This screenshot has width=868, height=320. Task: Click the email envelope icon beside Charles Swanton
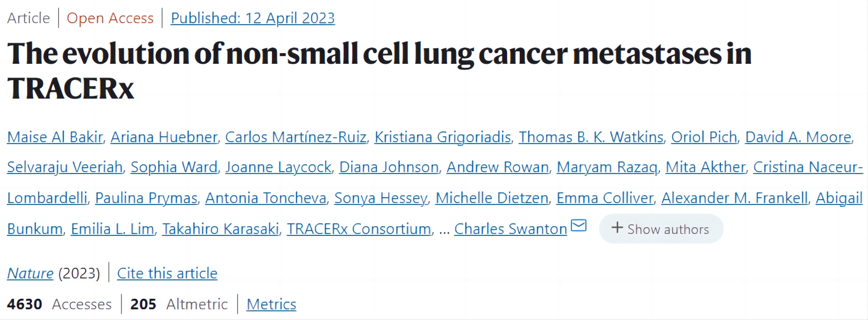579,226
